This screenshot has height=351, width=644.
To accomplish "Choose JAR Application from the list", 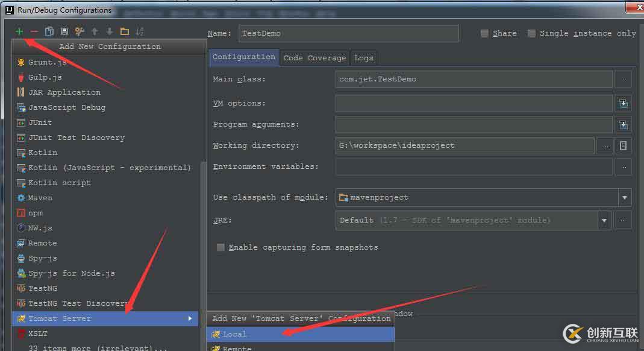I will pos(106,92).
